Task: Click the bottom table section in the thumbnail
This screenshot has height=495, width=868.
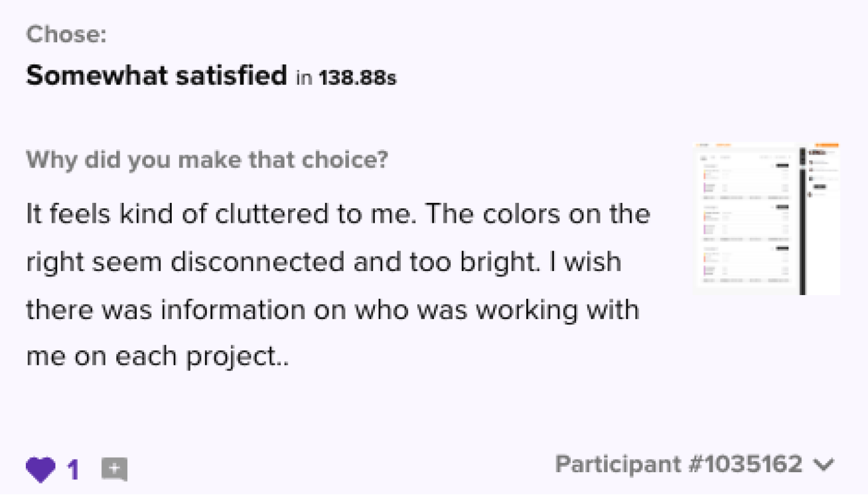Action: [746, 264]
